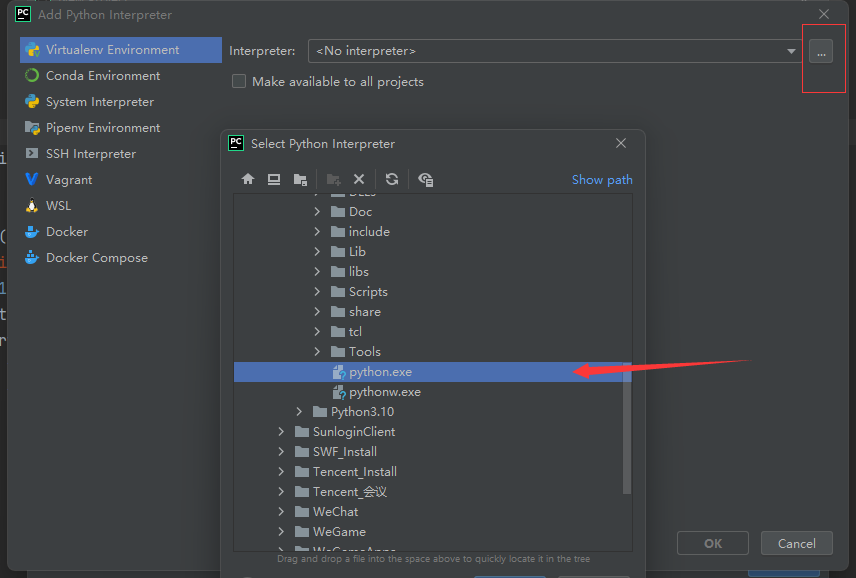The width and height of the screenshot is (856, 578).
Task: Select System Interpreter in the sidebar
Action: pos(121,102)
